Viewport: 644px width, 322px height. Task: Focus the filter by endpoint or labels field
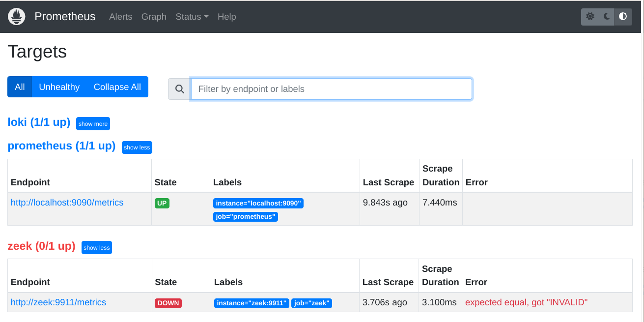[x=332, y=89]
